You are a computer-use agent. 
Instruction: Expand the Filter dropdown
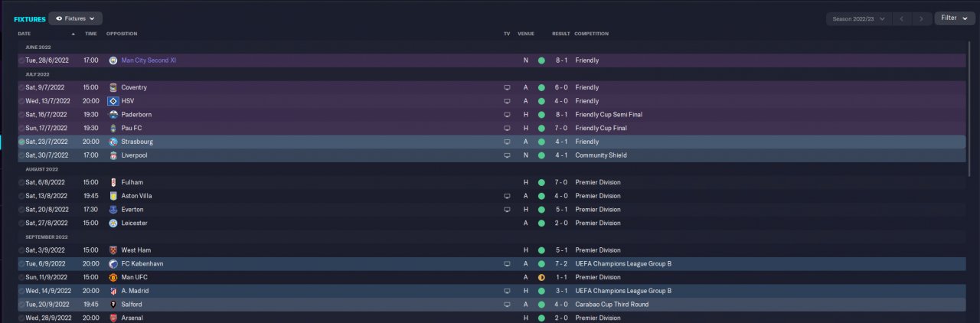(954, 18)
